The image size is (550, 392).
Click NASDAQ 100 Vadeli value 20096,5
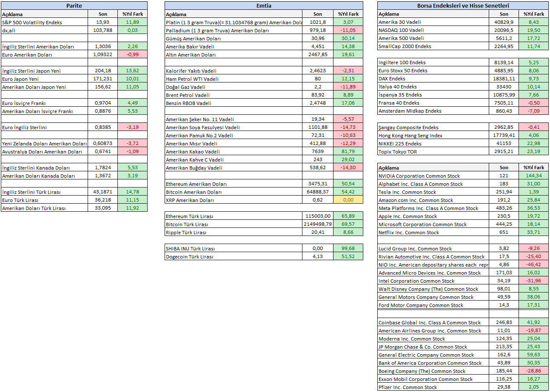(x=504, y=30)
